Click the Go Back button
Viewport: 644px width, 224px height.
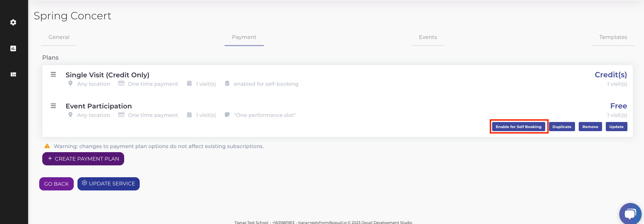(56, 184)
